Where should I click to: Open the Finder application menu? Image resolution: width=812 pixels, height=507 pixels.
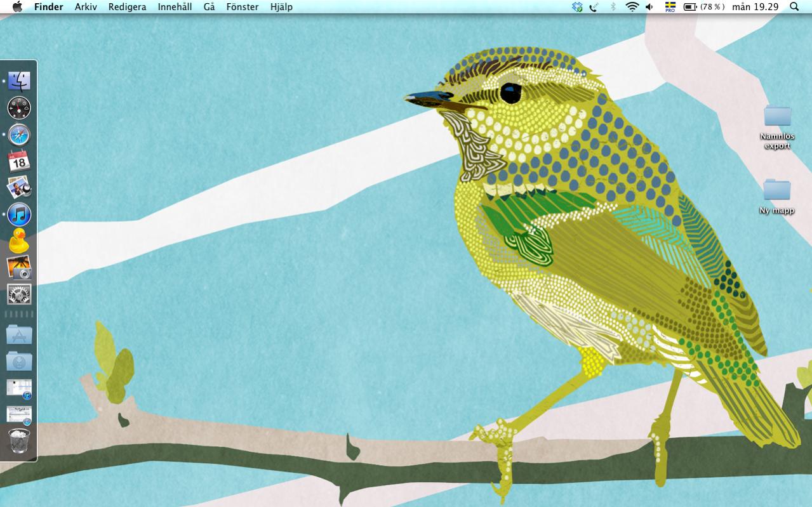coord(49,7)
